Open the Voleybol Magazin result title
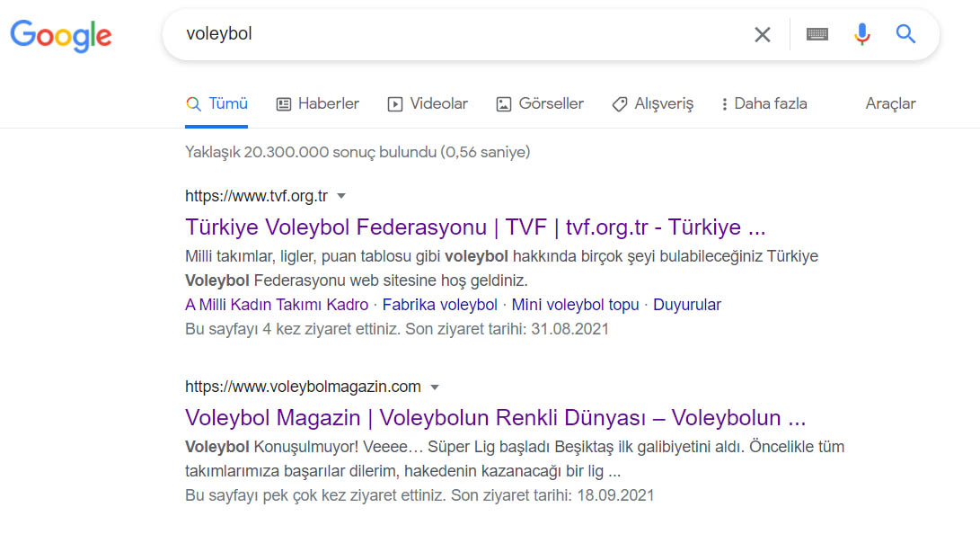The width and height of the screenshot is (980, 534). (495, 418)
